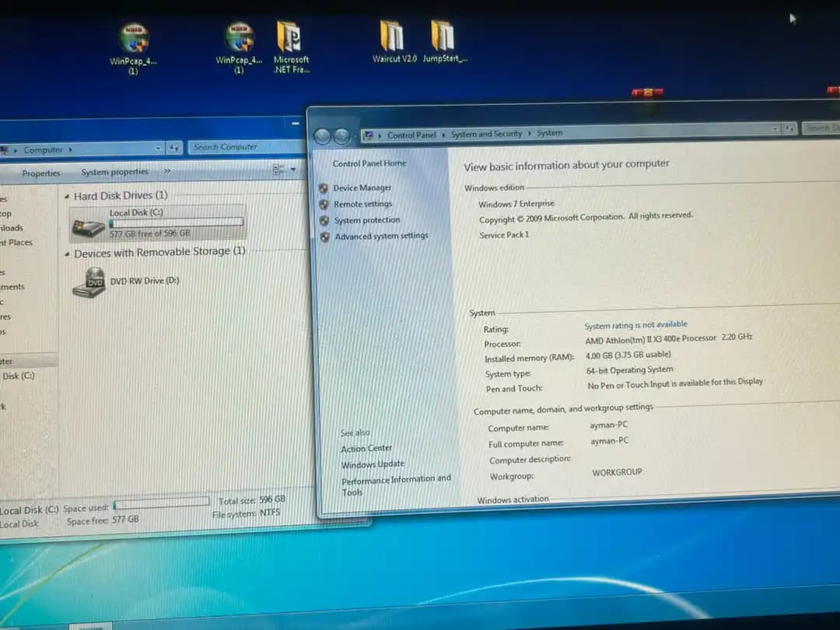This screenshot has height=630, width=840.
Task: Expand breadcrumb arrow after System and Security
Action: pos(530,133)
